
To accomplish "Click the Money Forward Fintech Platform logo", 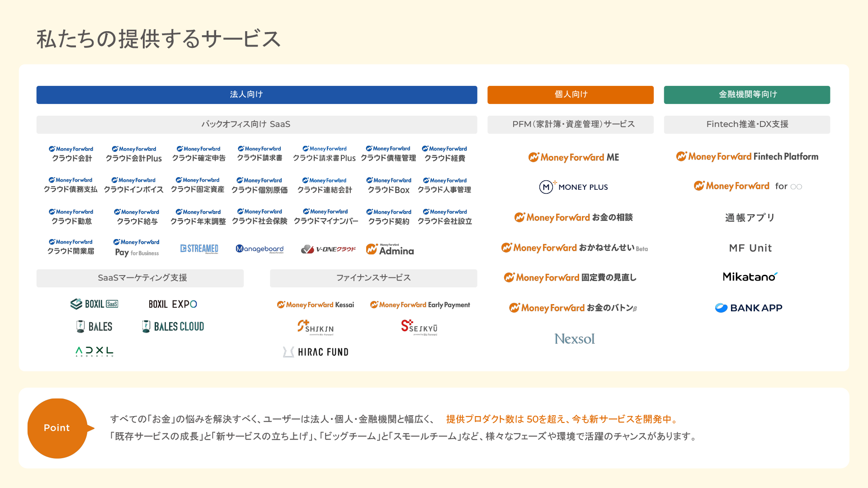I will [747, 156].
